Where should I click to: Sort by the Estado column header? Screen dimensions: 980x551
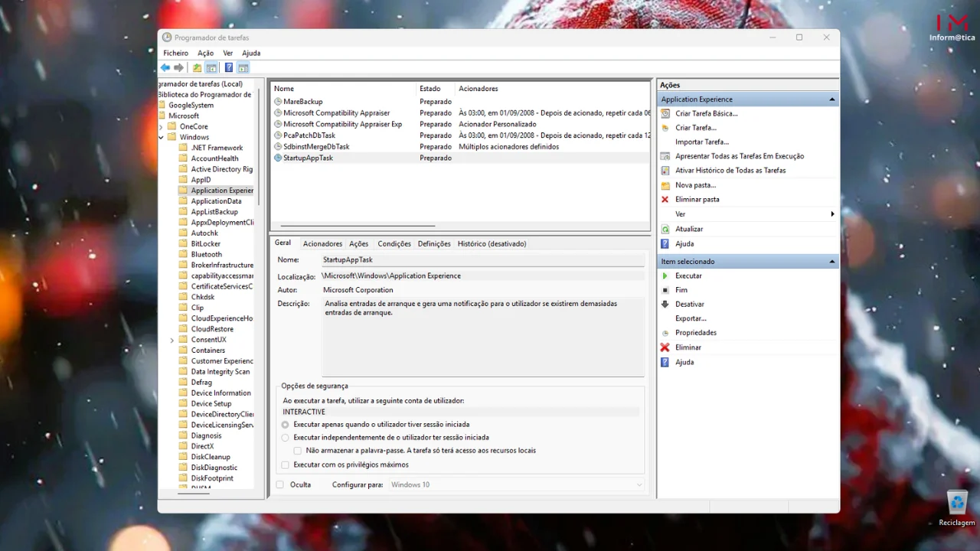point(436,89)
